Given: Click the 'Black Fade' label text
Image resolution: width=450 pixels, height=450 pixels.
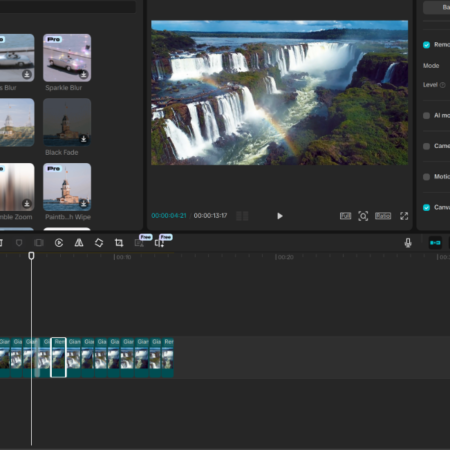Looking at the screenshot, I should coord(62,152).
